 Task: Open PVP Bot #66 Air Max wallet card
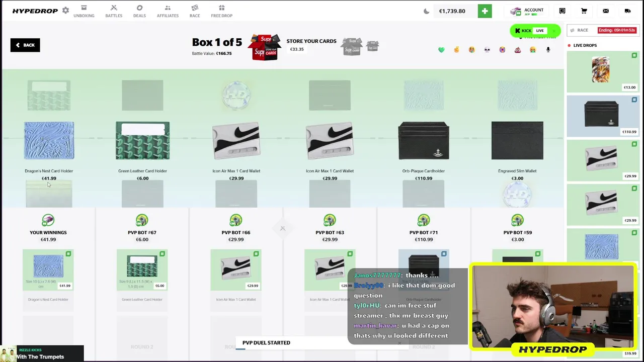coord(236,270)
